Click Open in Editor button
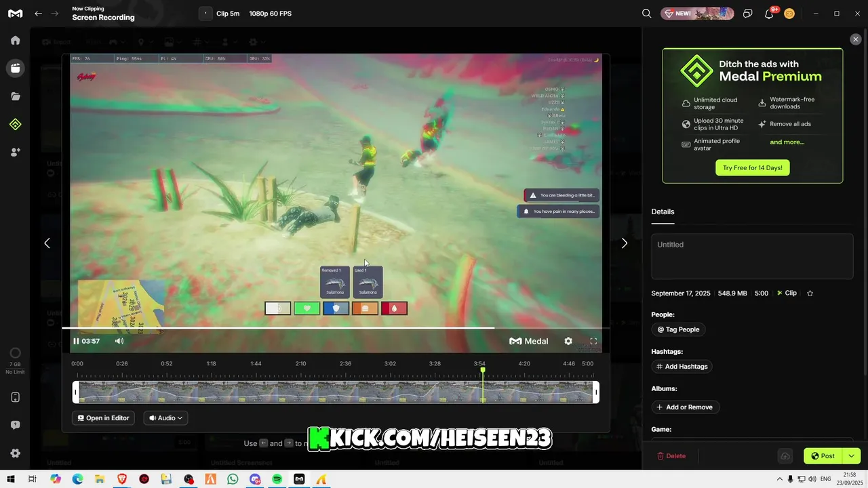868x488 pixels. click(x=103, y=418)
